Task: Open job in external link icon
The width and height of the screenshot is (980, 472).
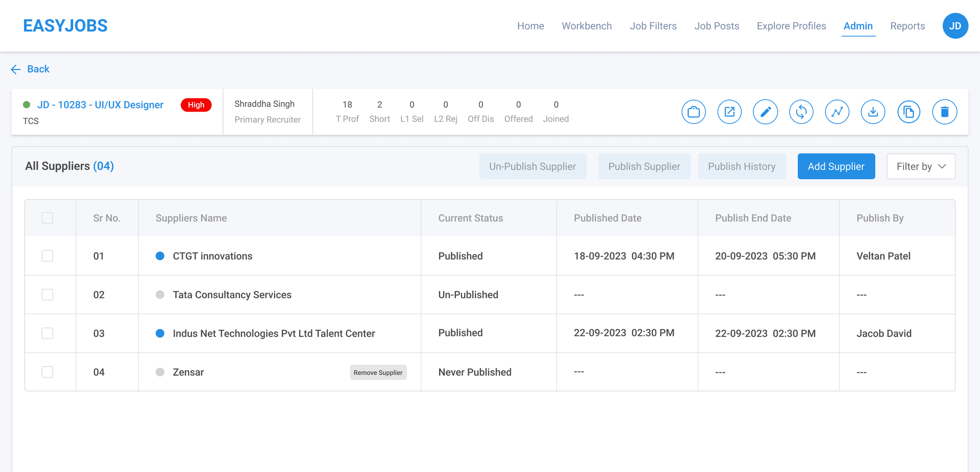Action: tap(729, 112)
